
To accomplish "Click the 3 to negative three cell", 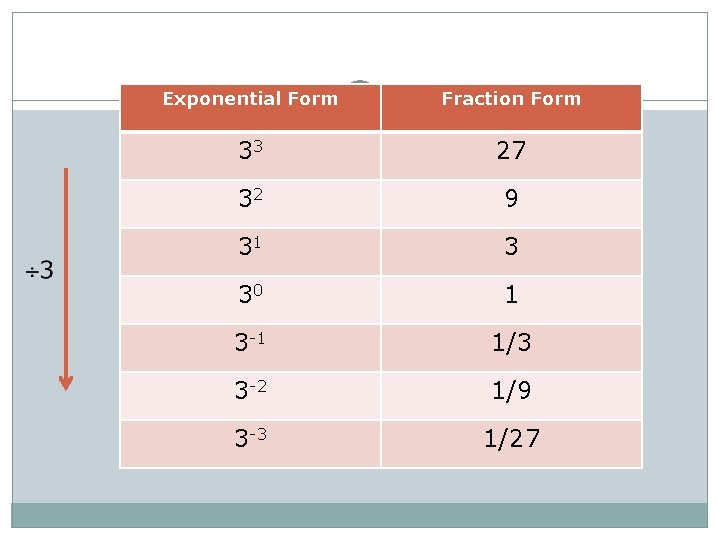I will 250,444.
